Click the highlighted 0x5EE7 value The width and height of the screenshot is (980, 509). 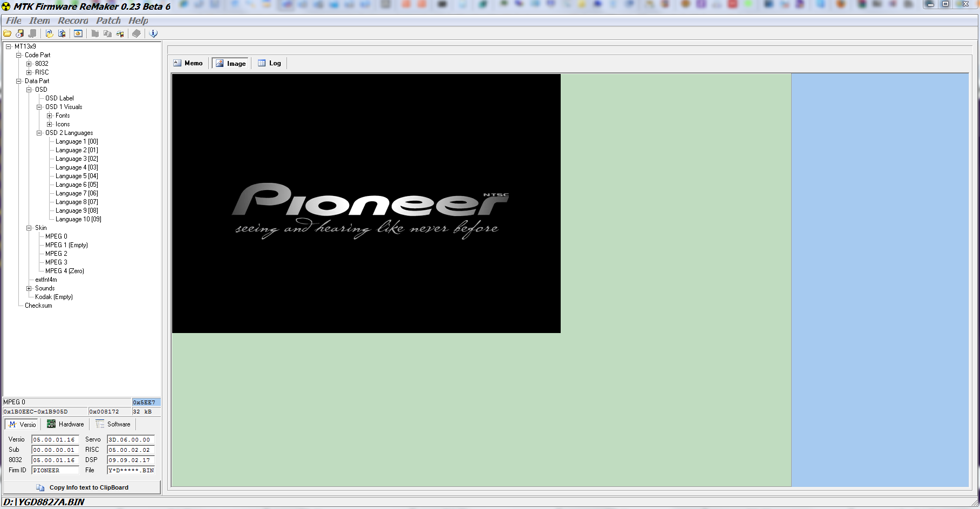coord(146,402)
